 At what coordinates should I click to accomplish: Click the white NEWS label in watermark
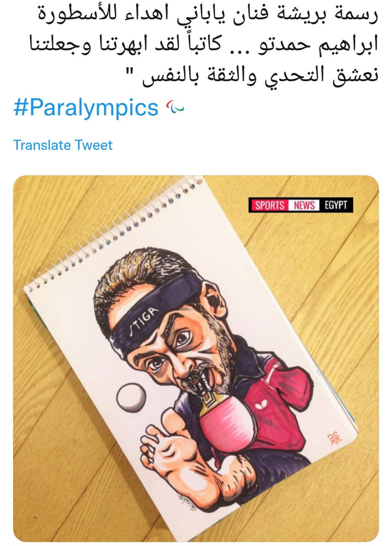[x=304, y=205]
